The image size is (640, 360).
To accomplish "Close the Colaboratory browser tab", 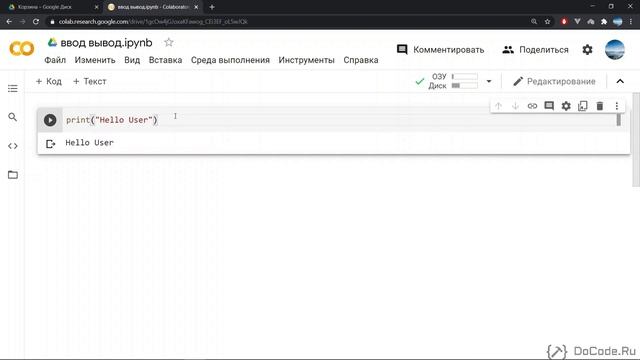I will coord(196,7).
